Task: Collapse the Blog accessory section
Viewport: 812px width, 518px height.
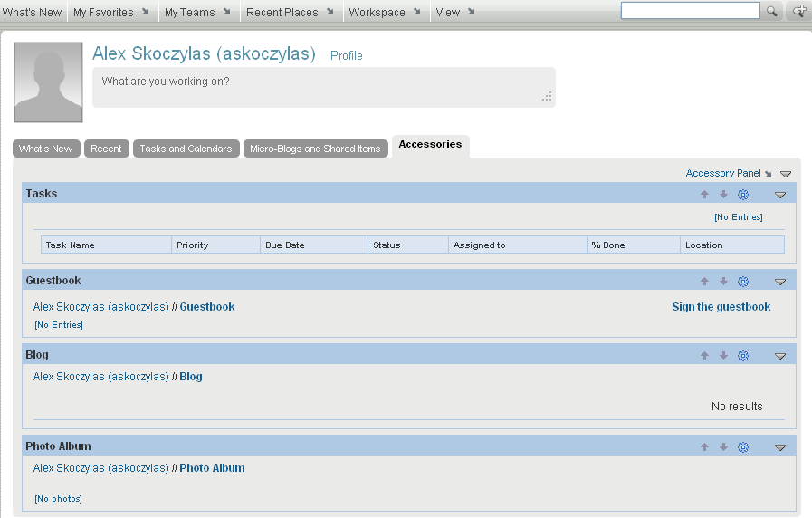Action: tap(780, 357)
